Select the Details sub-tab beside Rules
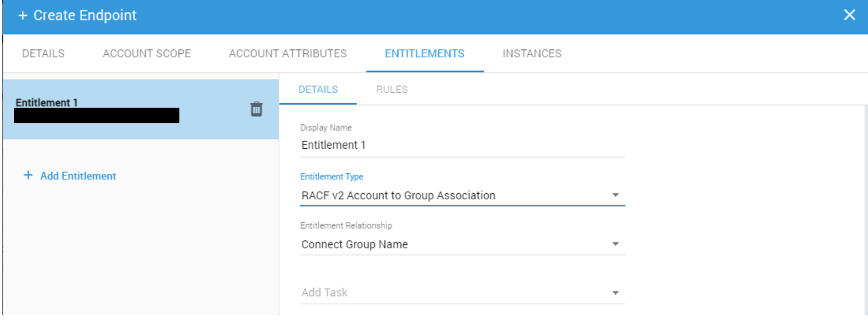The image size is (868, 322). click(318, 89)
